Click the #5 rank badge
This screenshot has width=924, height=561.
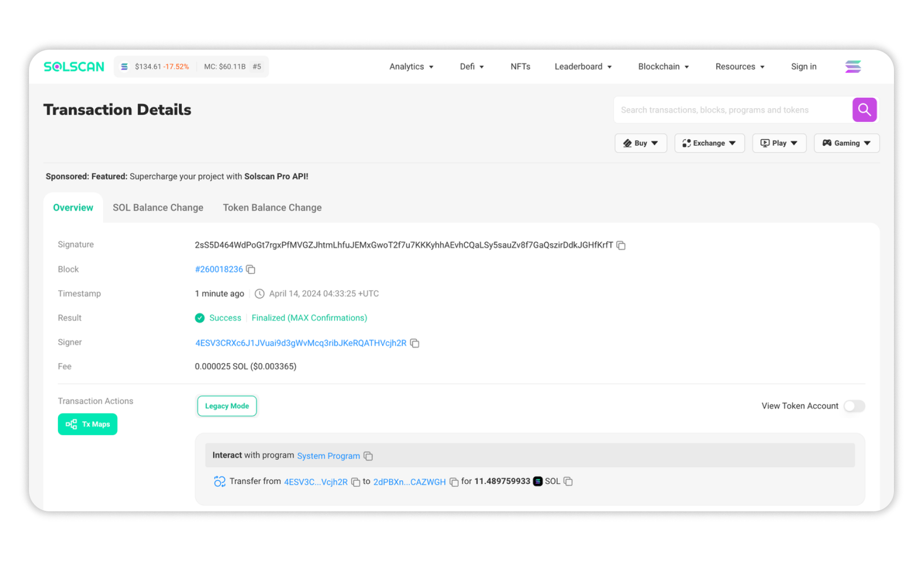pyautogui.click(x=257, y=67)
